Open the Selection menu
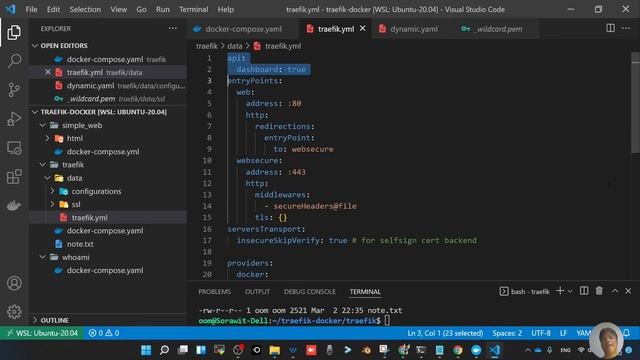The image size is (640, 360). [x=85, y=9]
